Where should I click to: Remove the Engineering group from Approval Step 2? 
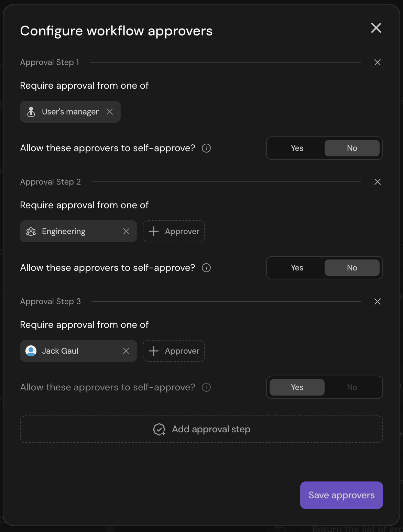[x=126, y=231]
